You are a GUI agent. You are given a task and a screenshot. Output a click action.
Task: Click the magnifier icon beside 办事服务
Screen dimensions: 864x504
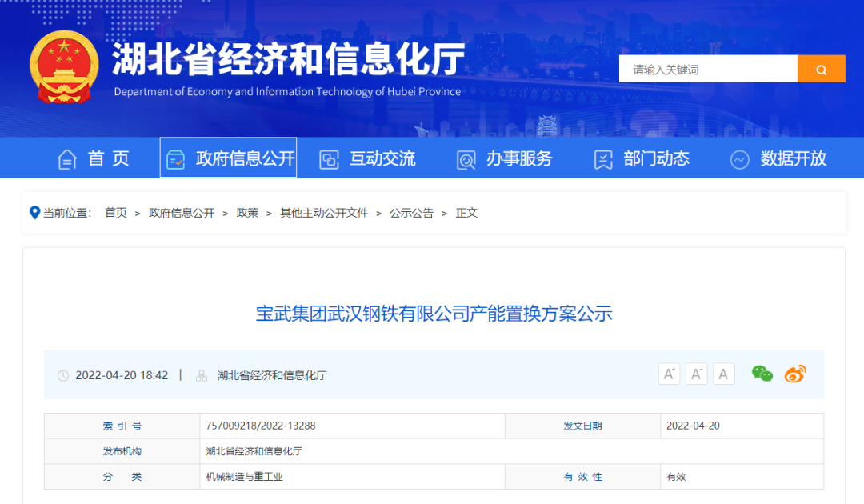click(x=465, y=158)
